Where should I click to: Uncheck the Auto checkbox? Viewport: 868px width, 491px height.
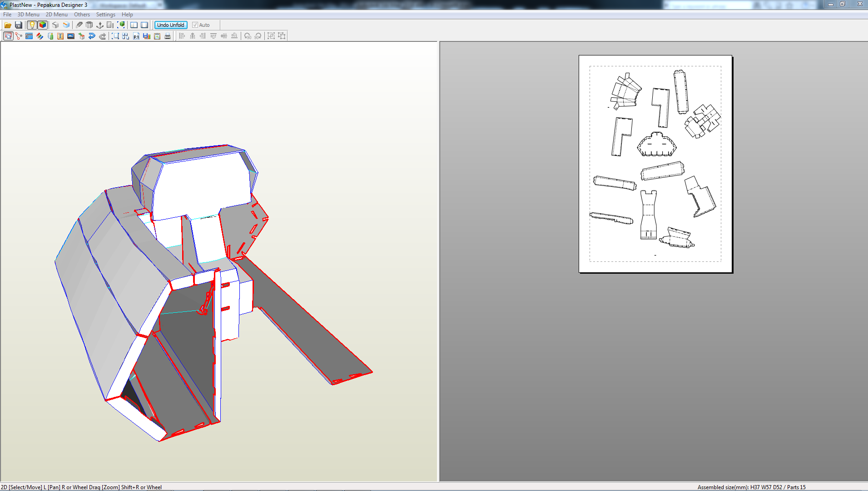click(x=195, y=25)
